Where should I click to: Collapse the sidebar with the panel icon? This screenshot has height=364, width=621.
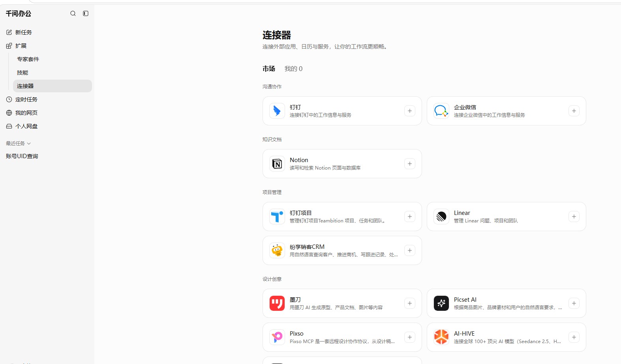86,13
